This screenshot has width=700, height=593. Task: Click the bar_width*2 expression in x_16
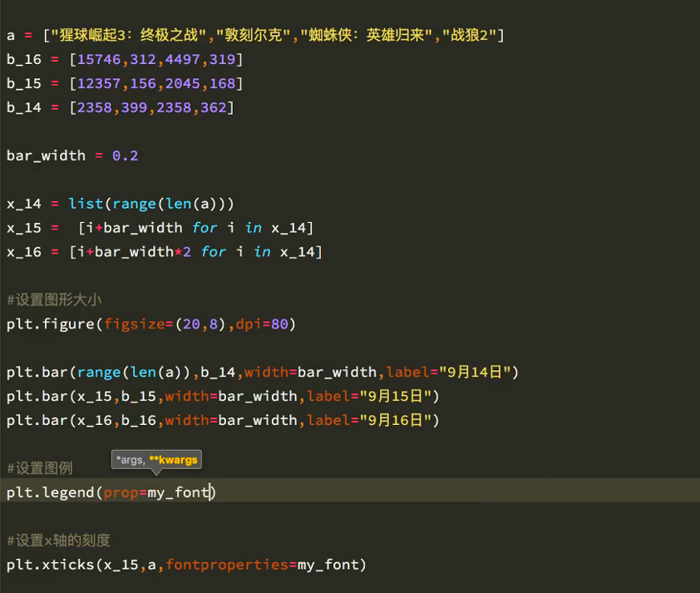pos(143,252)
